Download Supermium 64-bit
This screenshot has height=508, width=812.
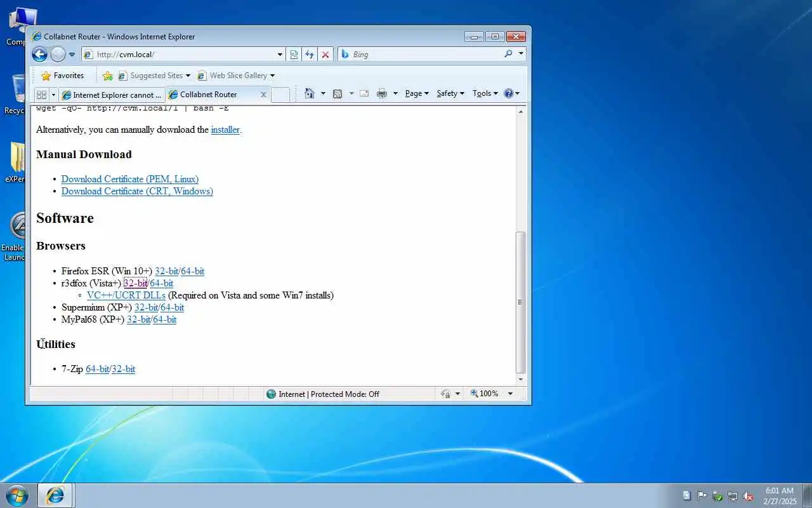pos(173,307)
